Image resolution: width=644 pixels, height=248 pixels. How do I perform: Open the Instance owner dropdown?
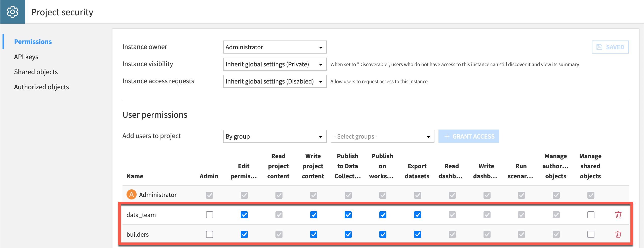[275, 47]
